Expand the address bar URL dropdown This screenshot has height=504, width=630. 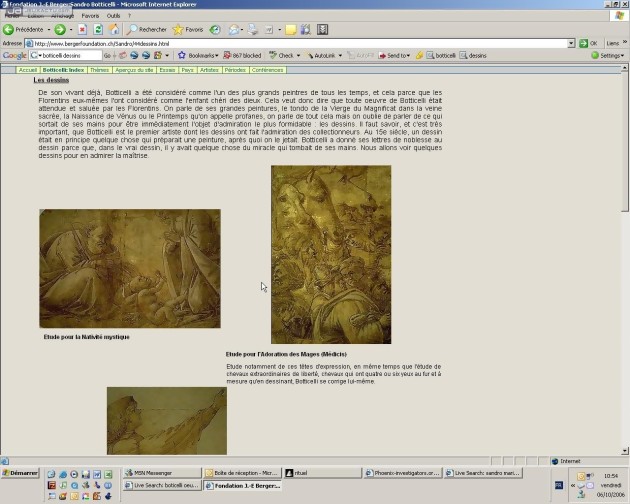(571, 43)
